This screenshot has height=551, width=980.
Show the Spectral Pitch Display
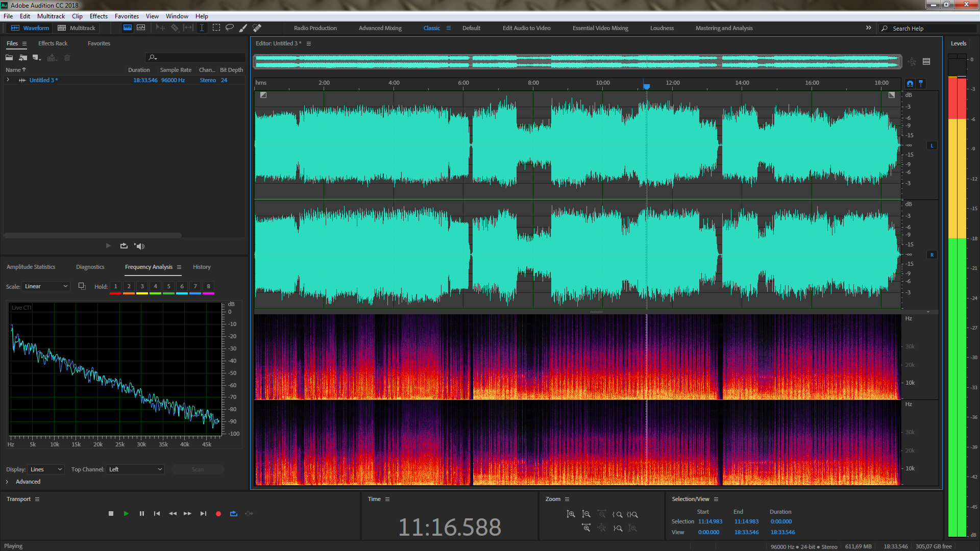coord(141,28)
